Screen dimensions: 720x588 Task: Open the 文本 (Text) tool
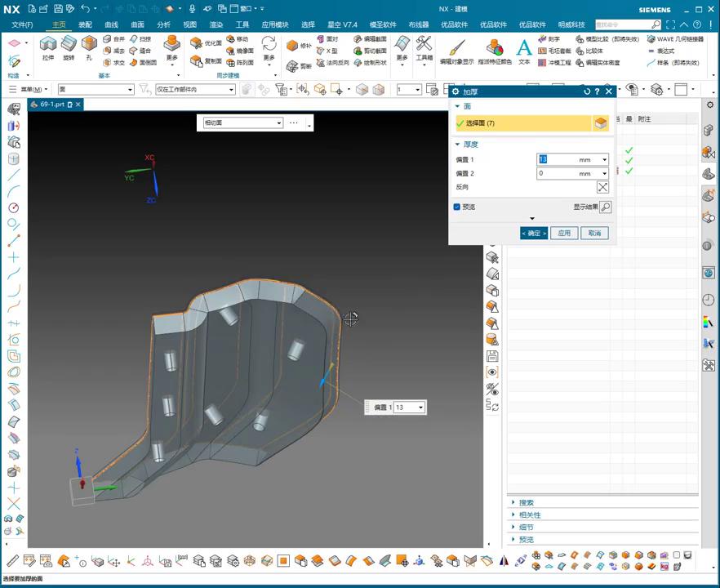524,48
